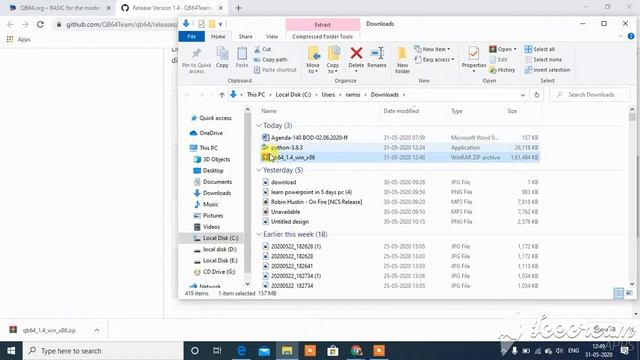Open Properties in the ribbon
The image size is (640, 360).
point(473,60)
